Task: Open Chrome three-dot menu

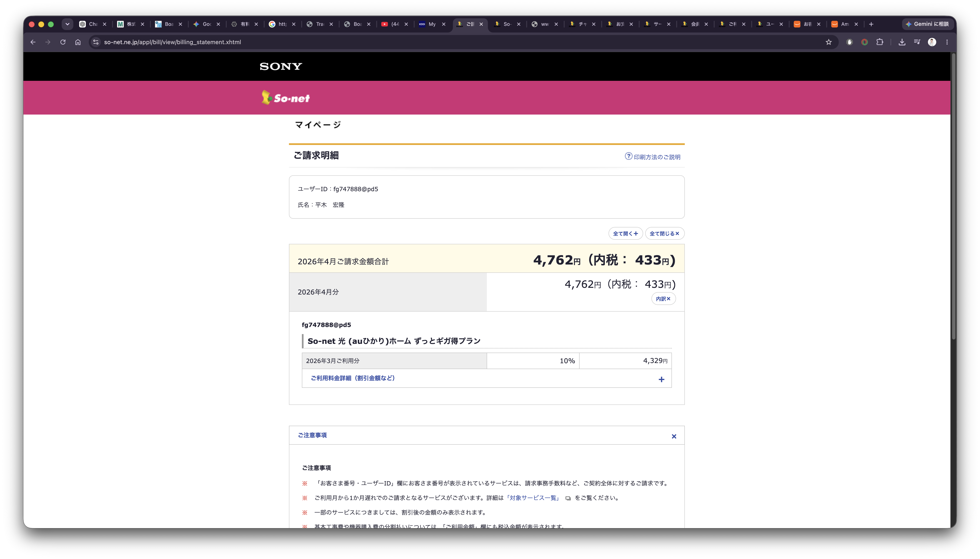Action: pos(947,42)
